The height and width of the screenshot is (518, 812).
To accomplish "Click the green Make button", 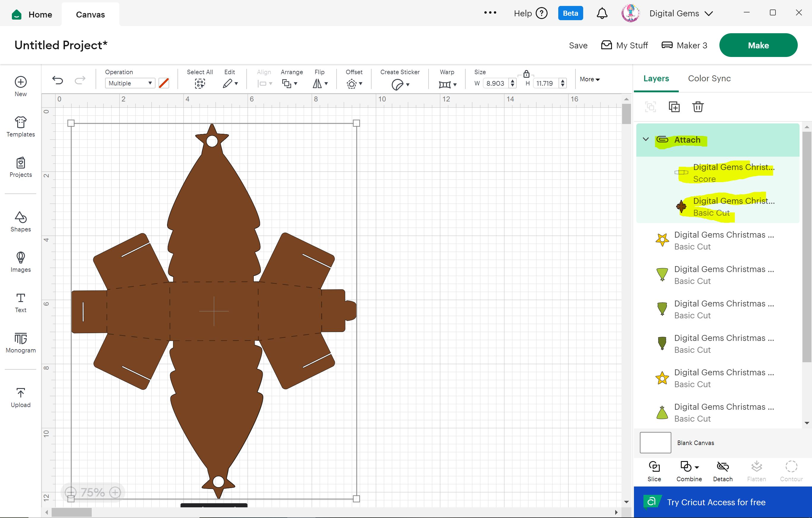I will coord(758,45).
